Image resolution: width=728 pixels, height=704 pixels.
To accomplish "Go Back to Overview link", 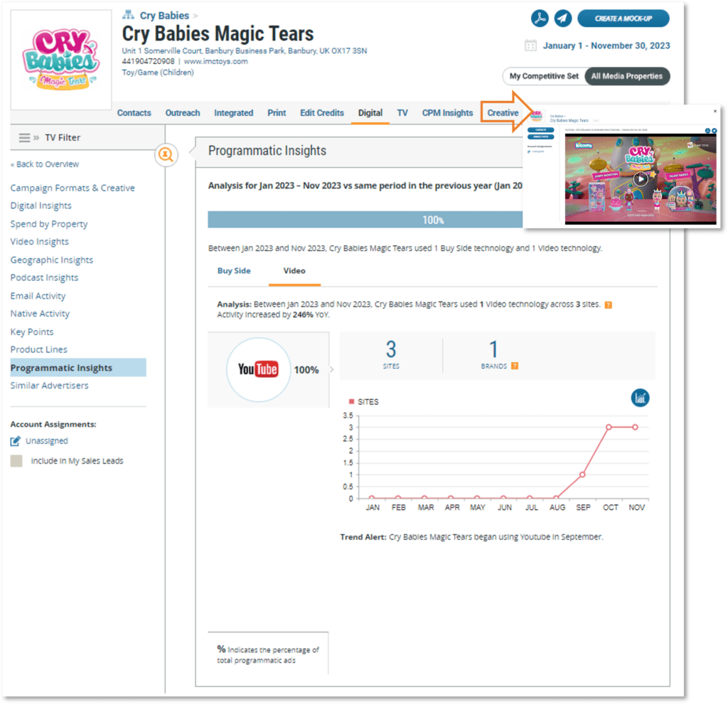I will (45, 164).
